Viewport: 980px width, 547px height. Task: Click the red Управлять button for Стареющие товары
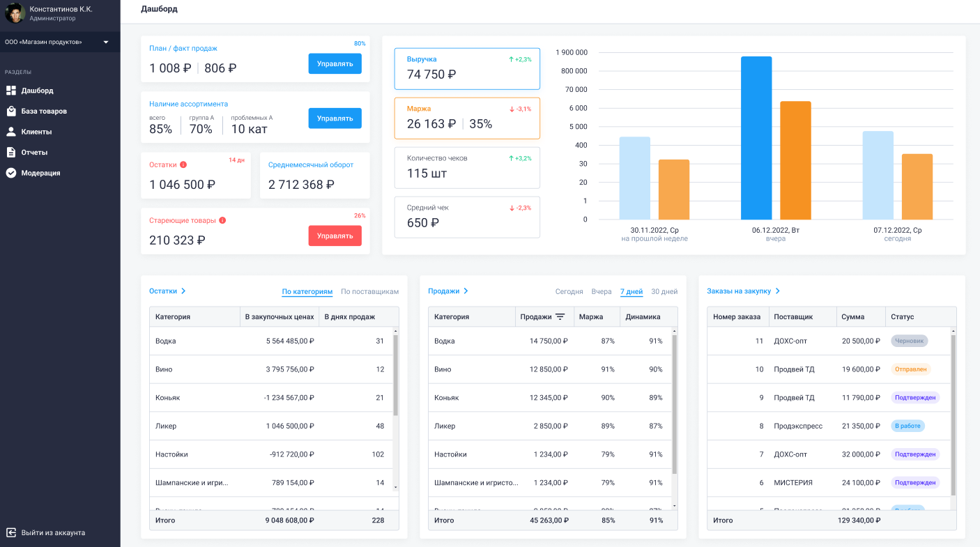point(335,236)
